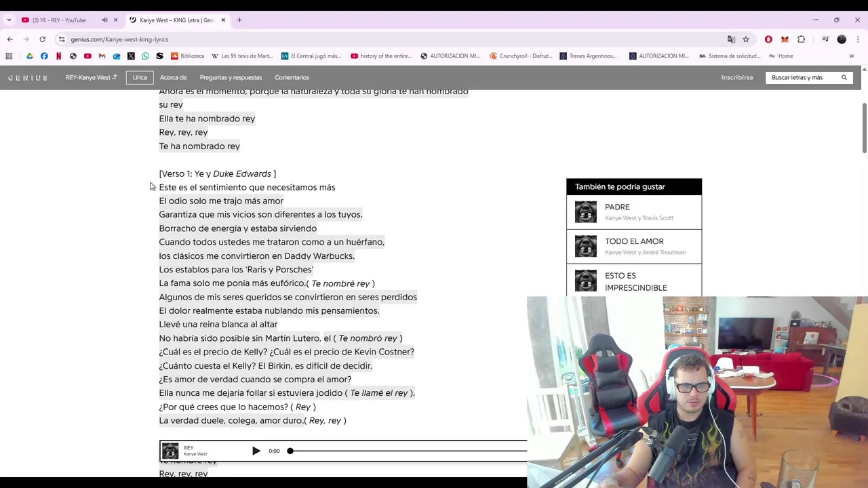Screen dimensions: 868x488
Task: Open the Home bookmark
Action: tap(781, 56)
